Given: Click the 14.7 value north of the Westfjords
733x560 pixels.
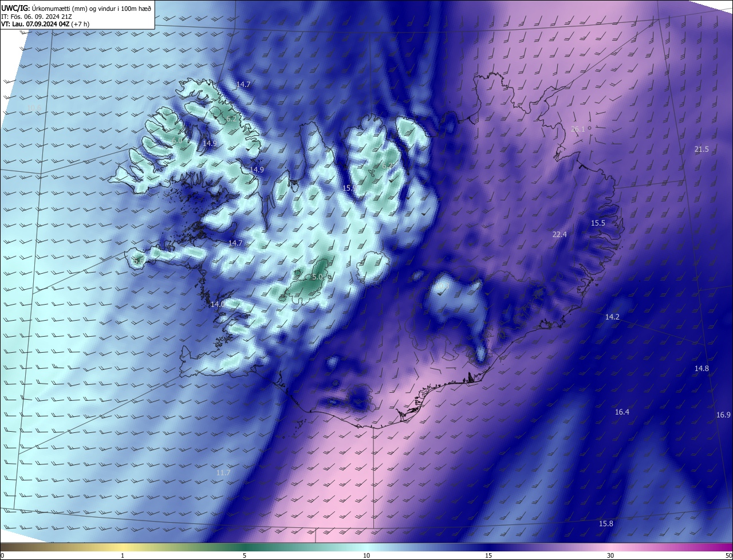Looking at the screenshot, I should tap(243, 84).
